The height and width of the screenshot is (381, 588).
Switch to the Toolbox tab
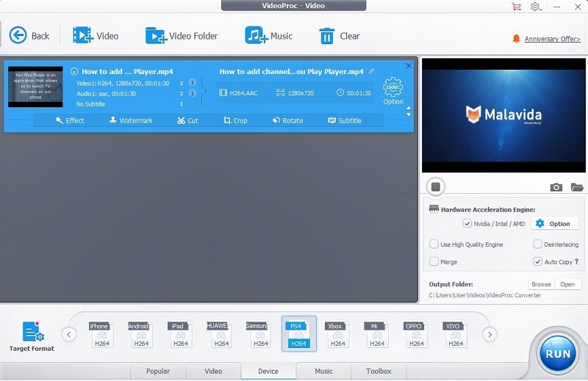click(379, 371)
